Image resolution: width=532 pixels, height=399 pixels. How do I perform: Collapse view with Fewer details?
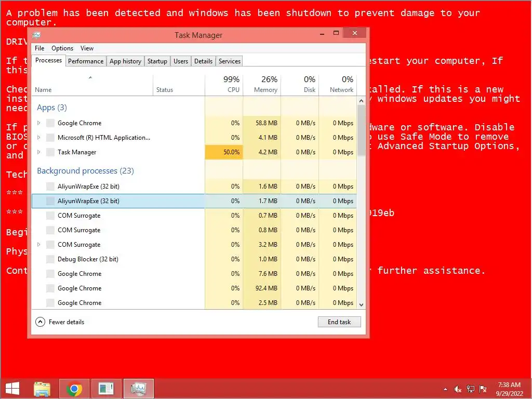[x=60, y=322]
